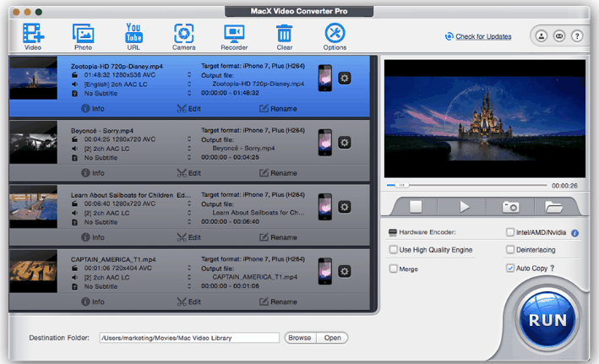Click the Auto Copy question mark
The image size is (599, 364).
pos(552,268)
